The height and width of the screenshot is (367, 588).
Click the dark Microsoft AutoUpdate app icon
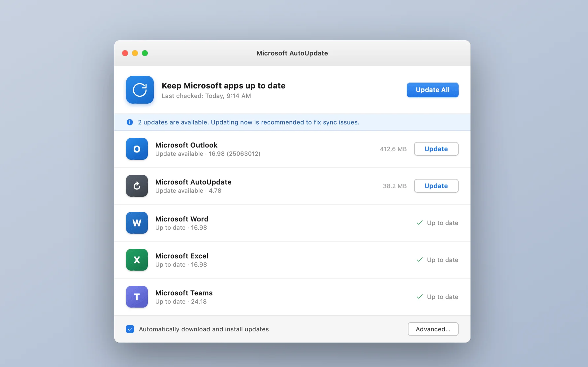(137, 186)
